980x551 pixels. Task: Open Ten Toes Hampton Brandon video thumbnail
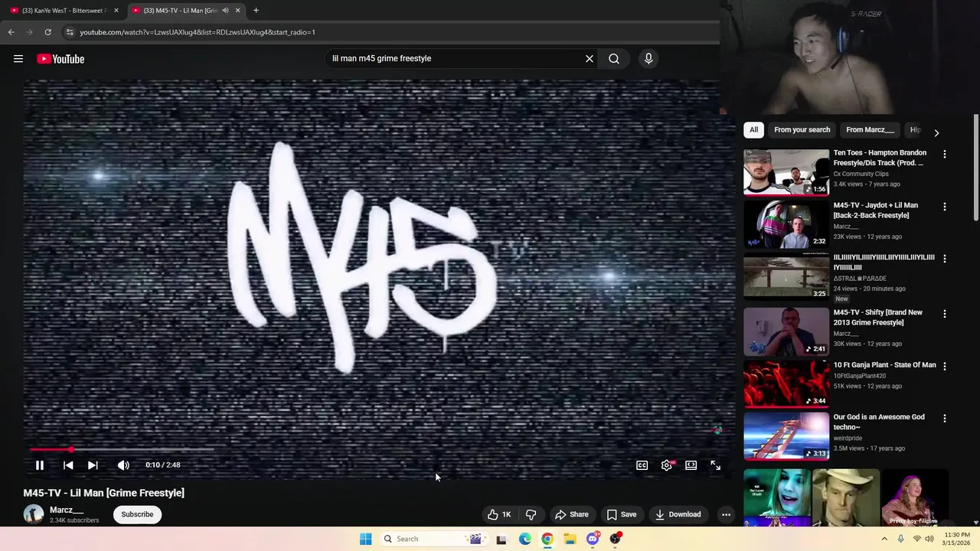pyautogui.click(x=786, y=172)
